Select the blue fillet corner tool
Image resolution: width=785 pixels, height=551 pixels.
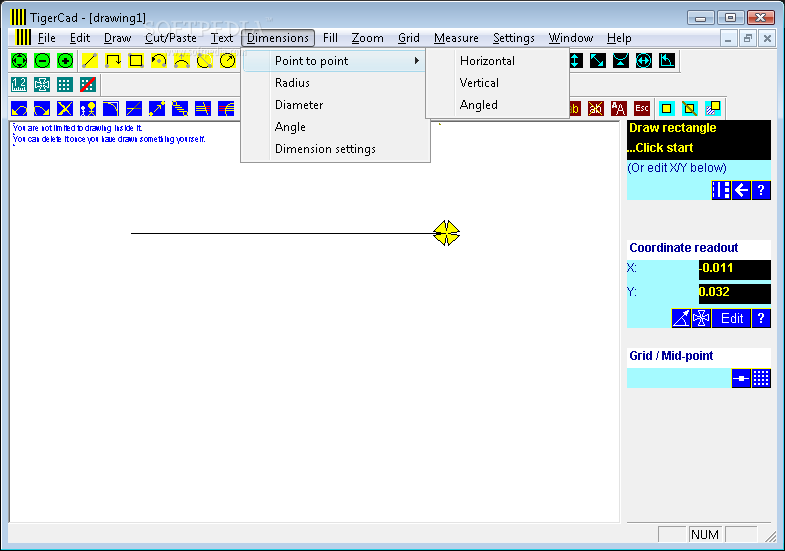(x=111, y=109)
